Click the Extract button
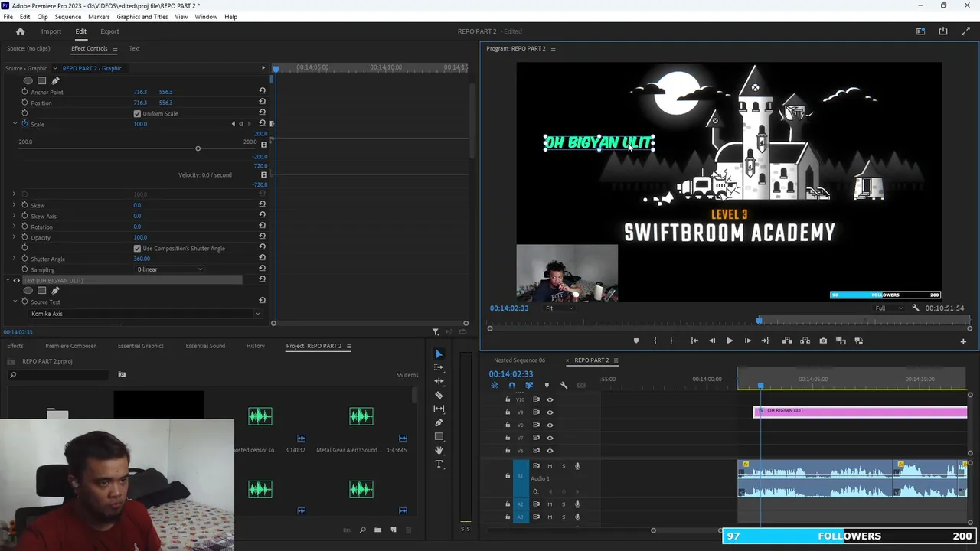Viewport: 980px width, 551px height. click(805, 341)
